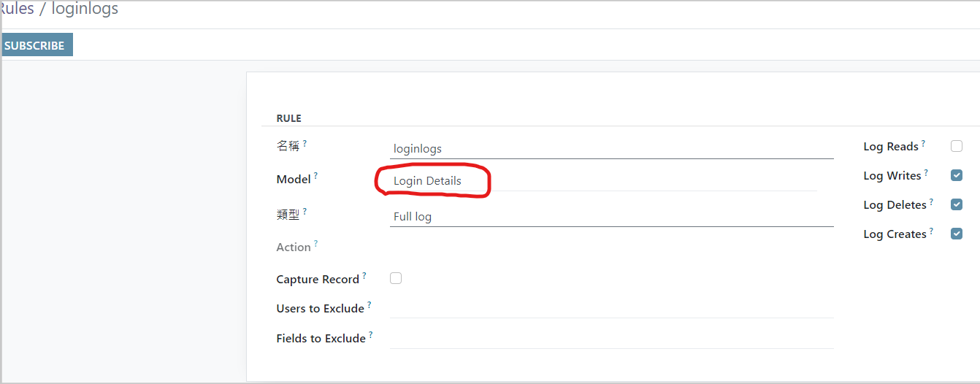Click help tooltip icon beside Model label
The image size is (980, 384).
coord(316,177)
